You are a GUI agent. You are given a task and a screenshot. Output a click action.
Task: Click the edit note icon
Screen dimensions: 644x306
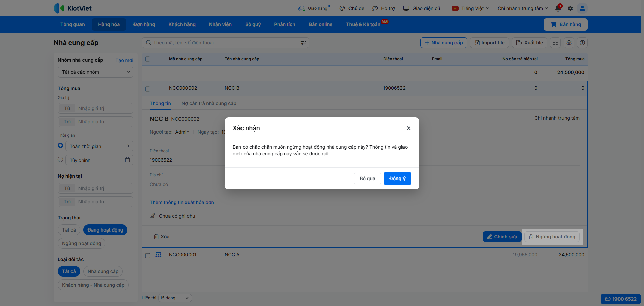(x=152, y=216)
